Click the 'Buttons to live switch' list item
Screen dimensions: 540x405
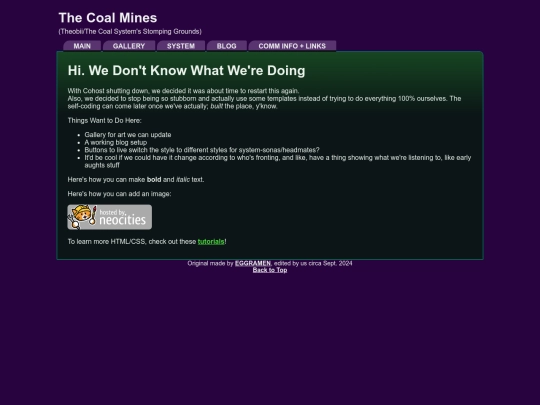tap(202, 150)
